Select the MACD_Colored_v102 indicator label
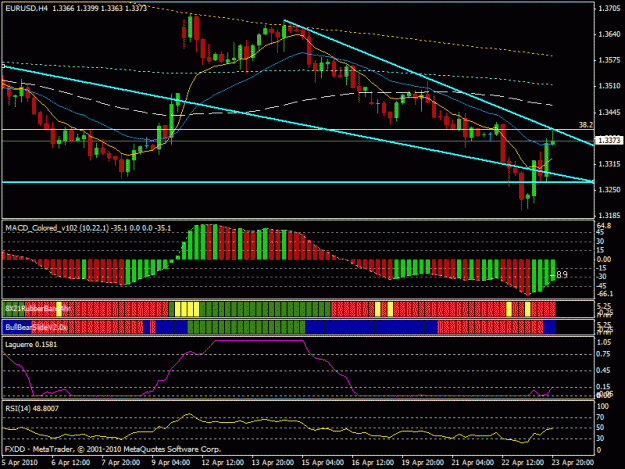 [x=88, y=228]
